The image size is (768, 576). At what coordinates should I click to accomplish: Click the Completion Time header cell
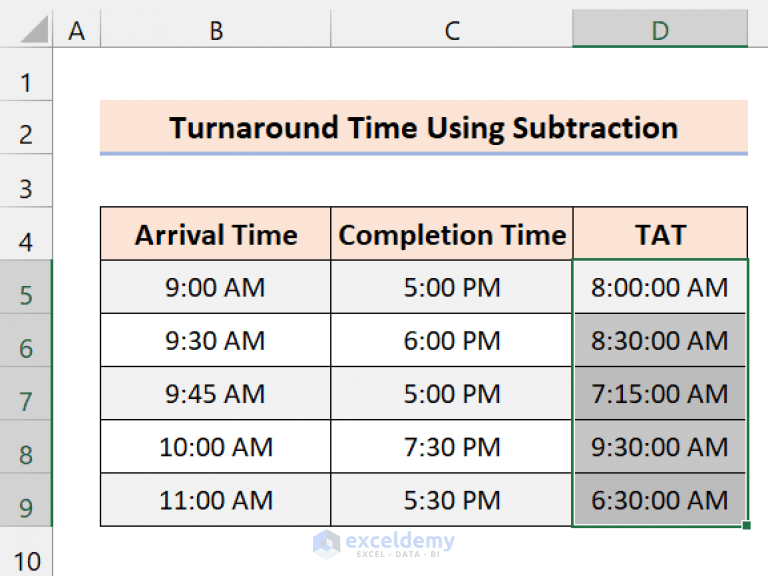tap(452, 234)
